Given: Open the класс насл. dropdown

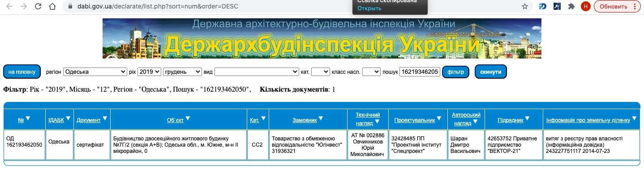Looking at the screenshot, I should [371, 72].
